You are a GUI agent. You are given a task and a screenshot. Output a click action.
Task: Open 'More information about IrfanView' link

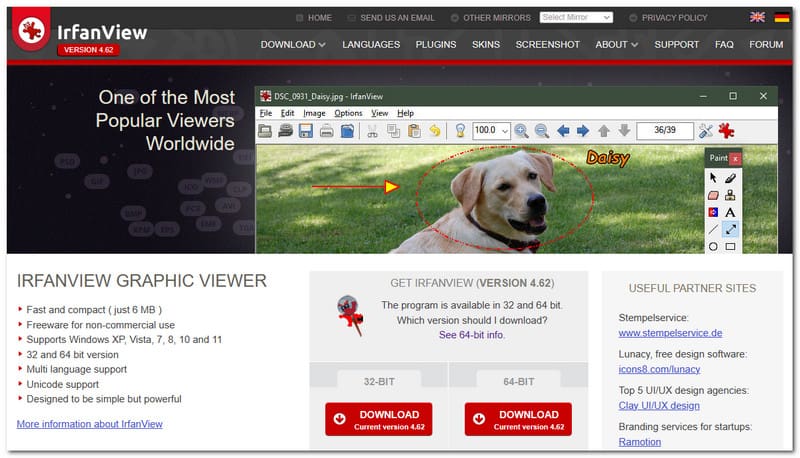[90, 424]
